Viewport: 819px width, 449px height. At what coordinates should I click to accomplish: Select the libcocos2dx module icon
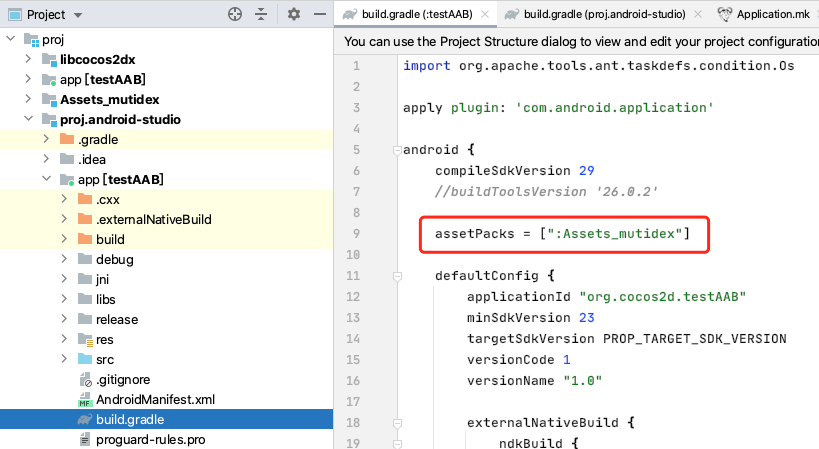[49, 60]
